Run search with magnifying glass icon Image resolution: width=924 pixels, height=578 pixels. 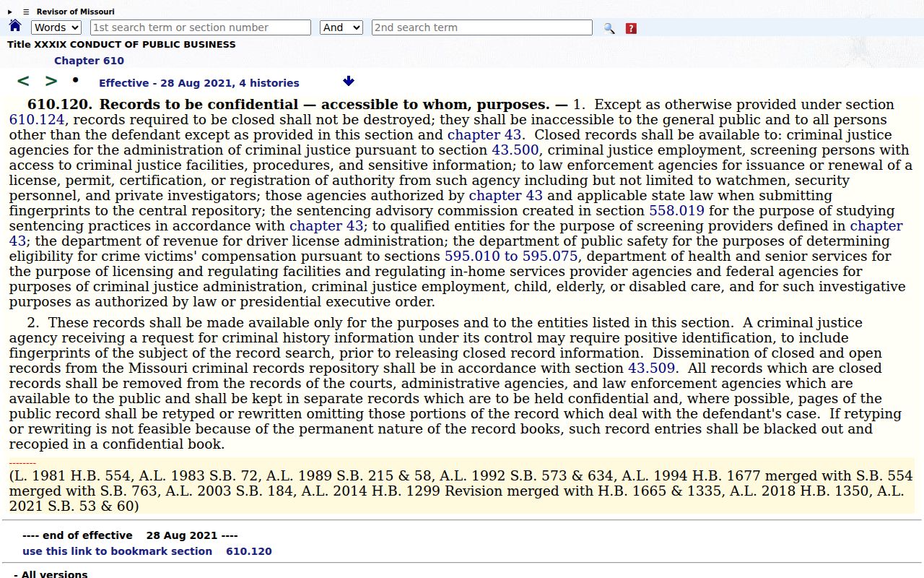tap(609, 28)
